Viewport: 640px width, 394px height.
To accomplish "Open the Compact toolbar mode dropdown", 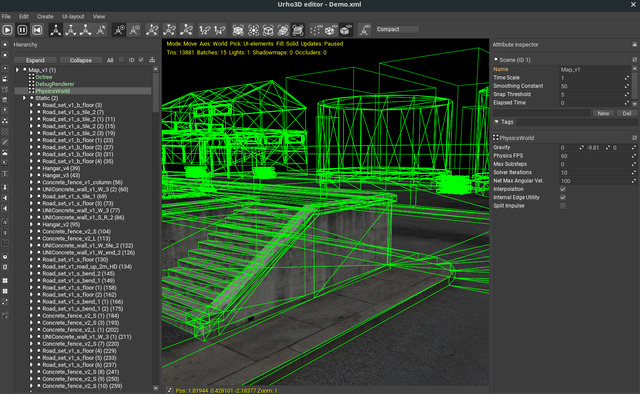I will (397, 29).
